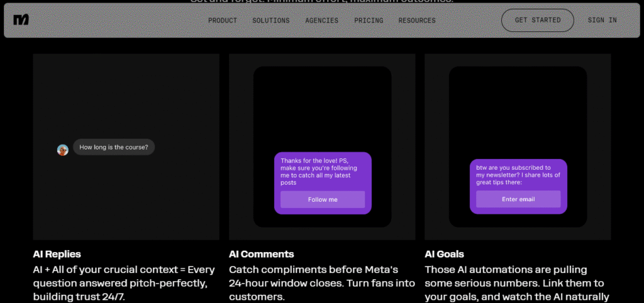644x303 pixels.
Task: Open the Product menu
Action: click(x=223, y=21)
